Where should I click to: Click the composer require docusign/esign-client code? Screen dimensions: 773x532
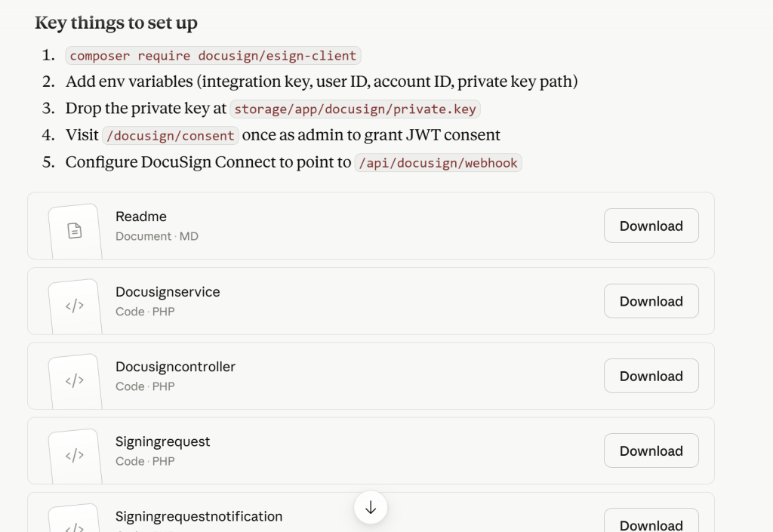coord(213,56)
